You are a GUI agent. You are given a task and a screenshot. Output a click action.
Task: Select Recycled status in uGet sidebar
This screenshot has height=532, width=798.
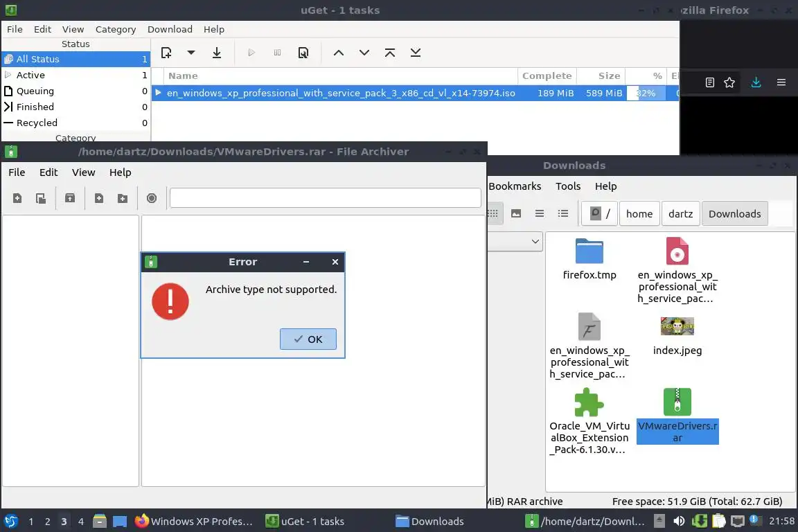[x=76, y=123]
